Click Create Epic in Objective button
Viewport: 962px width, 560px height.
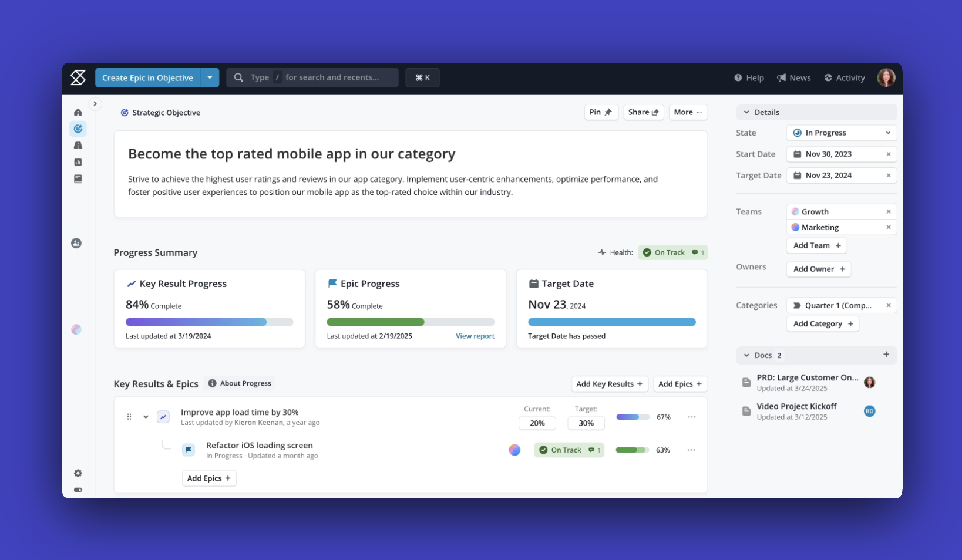coord(147,77)
